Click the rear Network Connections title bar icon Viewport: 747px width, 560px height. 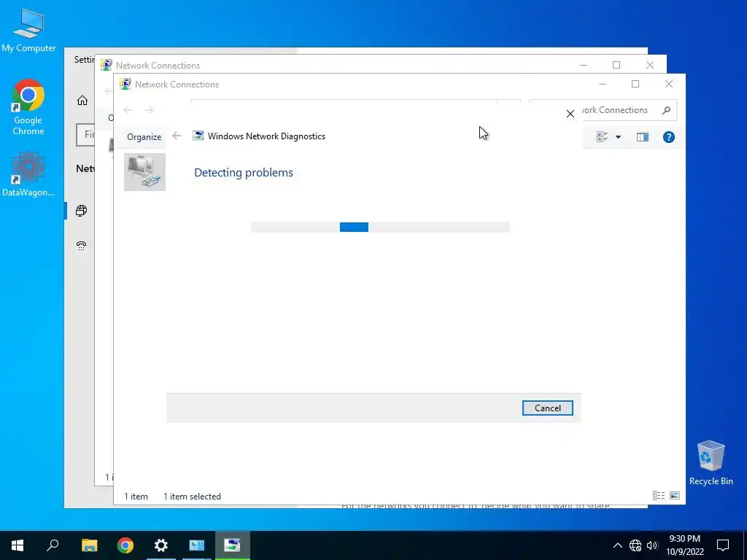[x=107, y=65]
